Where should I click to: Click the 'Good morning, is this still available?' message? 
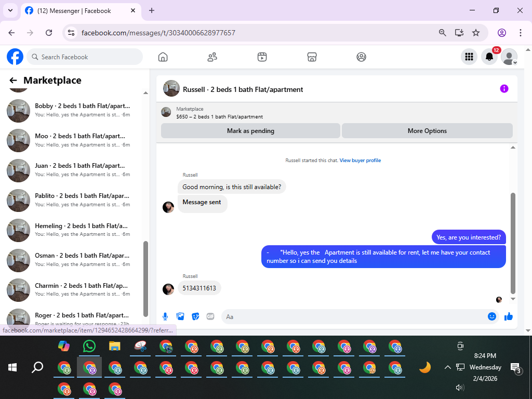coord(232,187)
